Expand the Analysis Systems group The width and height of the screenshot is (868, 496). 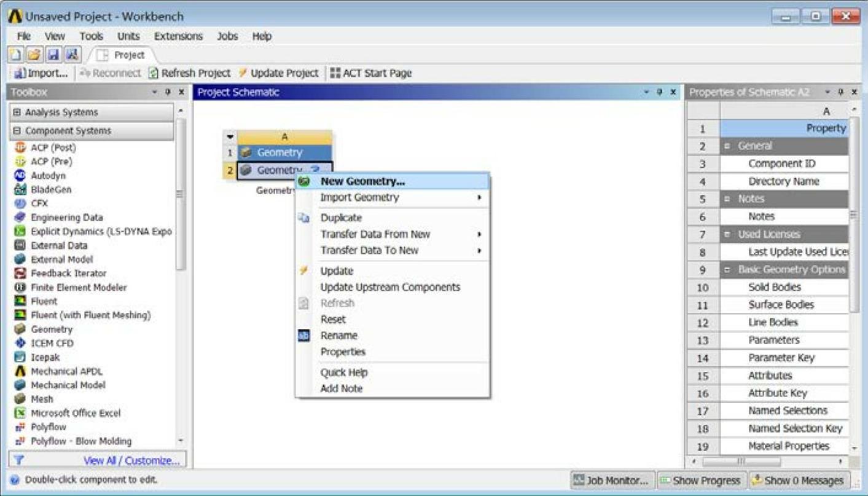17,112
